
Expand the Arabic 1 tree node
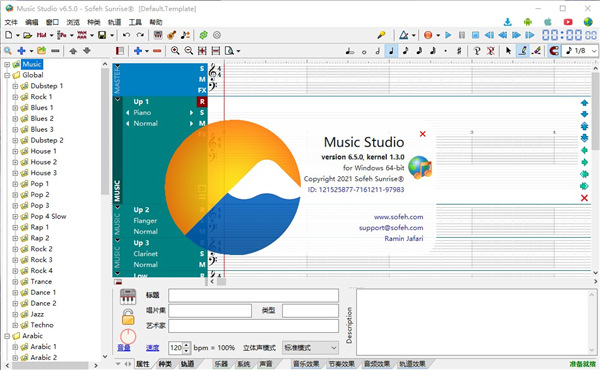(x=15, y=347)
